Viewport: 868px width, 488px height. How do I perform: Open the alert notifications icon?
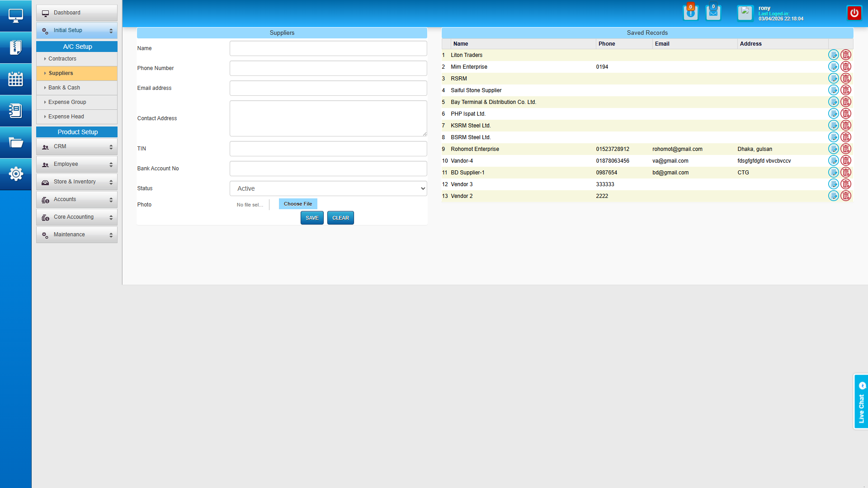click(690, 13)
